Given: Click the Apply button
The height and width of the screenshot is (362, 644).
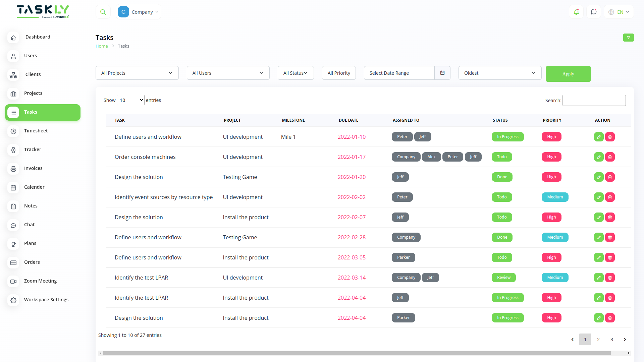Looking at the screenshot, I should pyautogui.click(x=568, y=74).
